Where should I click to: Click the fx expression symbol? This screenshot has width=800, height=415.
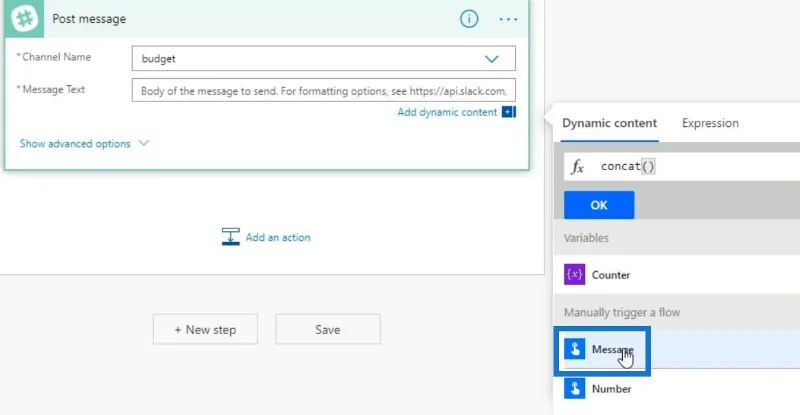(578, 166)
